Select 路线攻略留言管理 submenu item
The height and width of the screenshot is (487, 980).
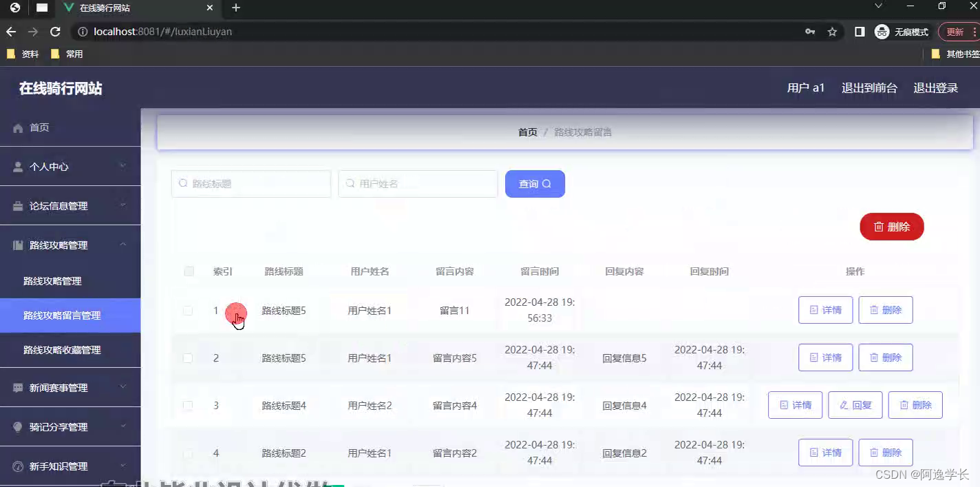pos(70,315)
